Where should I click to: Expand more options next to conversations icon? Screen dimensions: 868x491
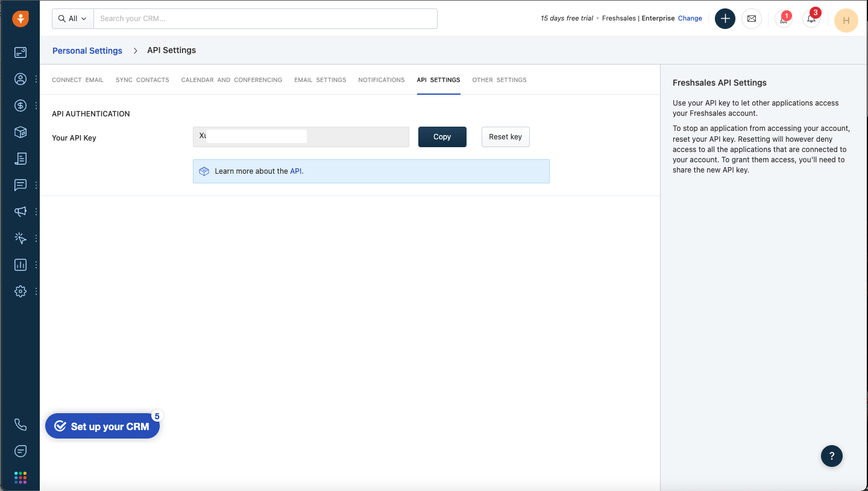36,185
